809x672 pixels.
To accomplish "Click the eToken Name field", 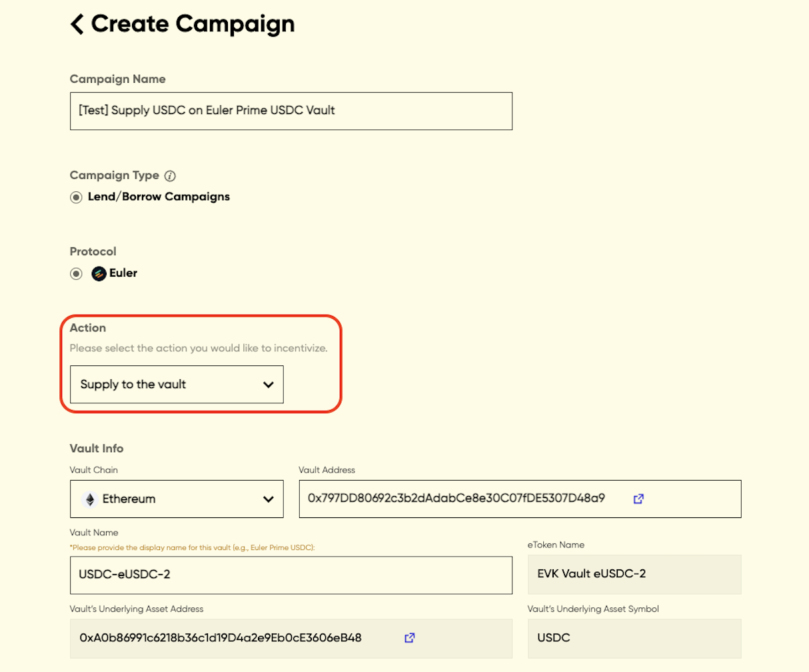I will pyautogui.click(x=634, y=574).
